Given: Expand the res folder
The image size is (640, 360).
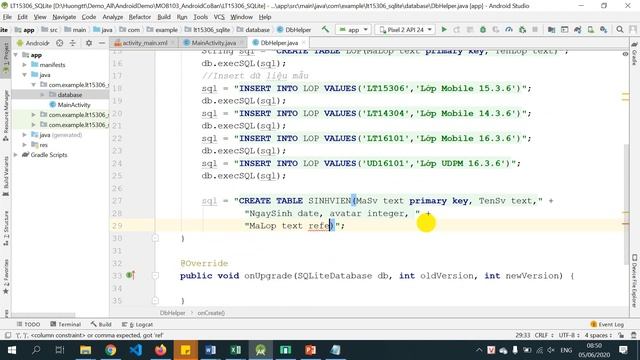Looking at the screenshot, I should [x=24, y=145].
